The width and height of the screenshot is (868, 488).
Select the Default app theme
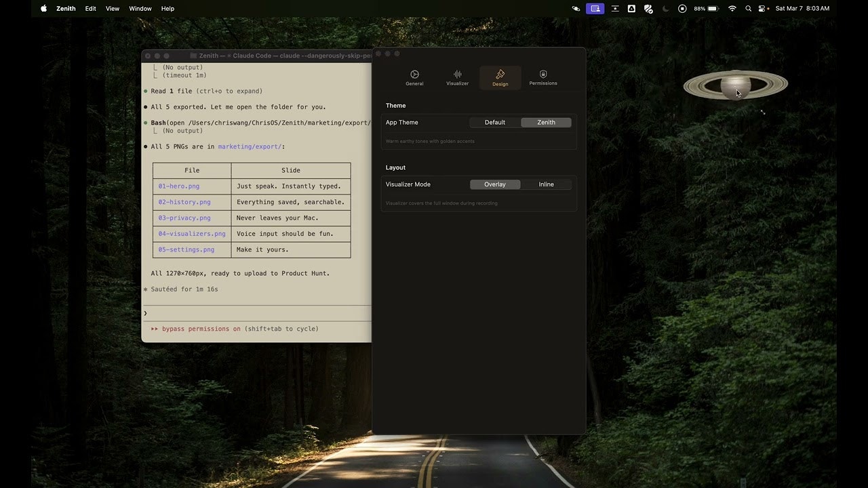pyautogui.click(x=495, y=123)
